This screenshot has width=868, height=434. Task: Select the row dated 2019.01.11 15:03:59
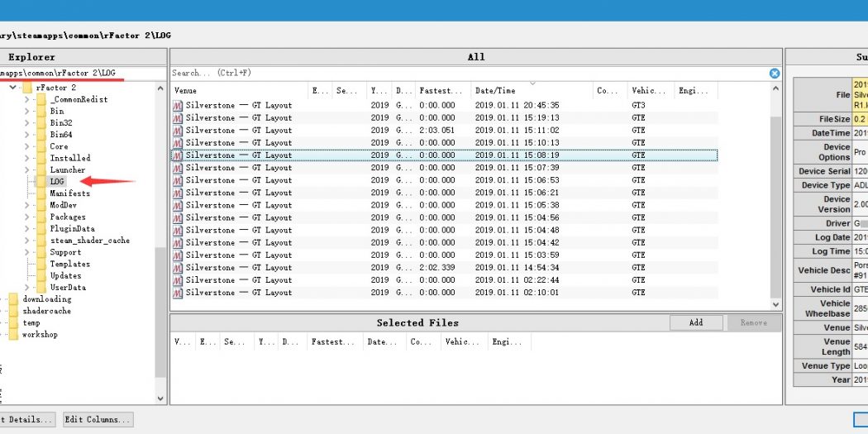click(x=445, y=255)
